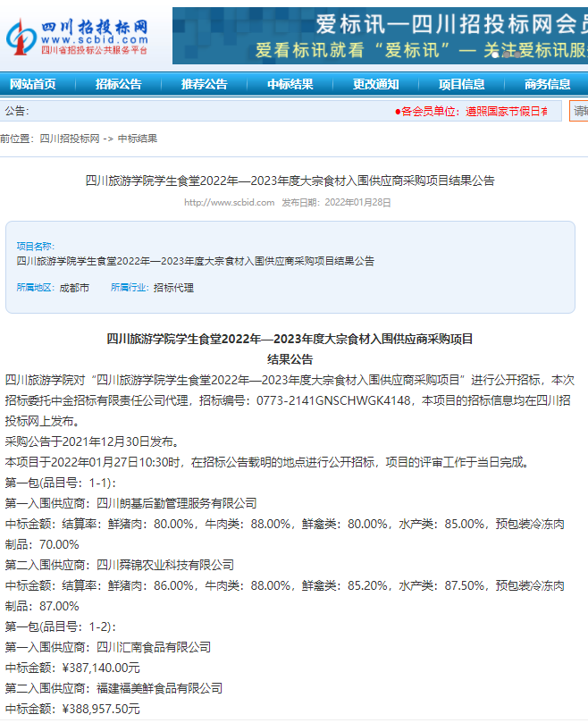Select 中标结果 in navigation bar
Viewport: 588px width, 723px height.
click(x=290, y=84)
